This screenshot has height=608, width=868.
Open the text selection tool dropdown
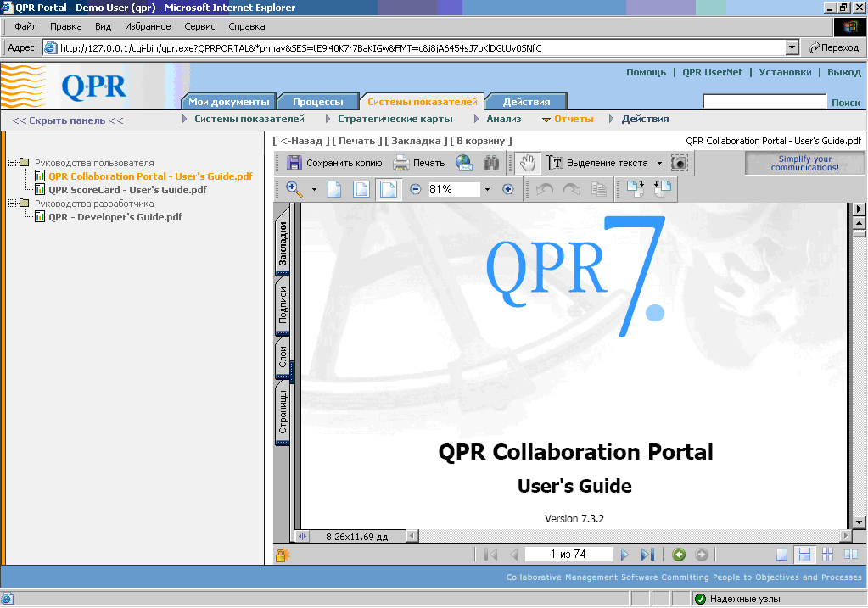click(659, 163)
